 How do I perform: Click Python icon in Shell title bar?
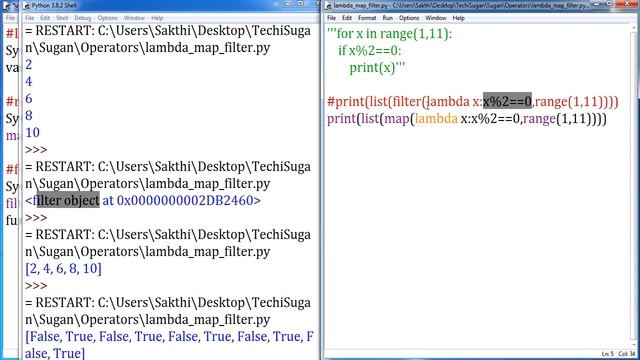(27, 6)
